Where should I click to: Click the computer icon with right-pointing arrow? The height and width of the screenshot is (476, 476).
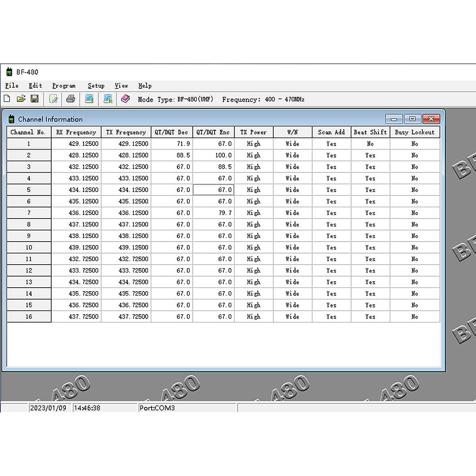tap(108, 99)
